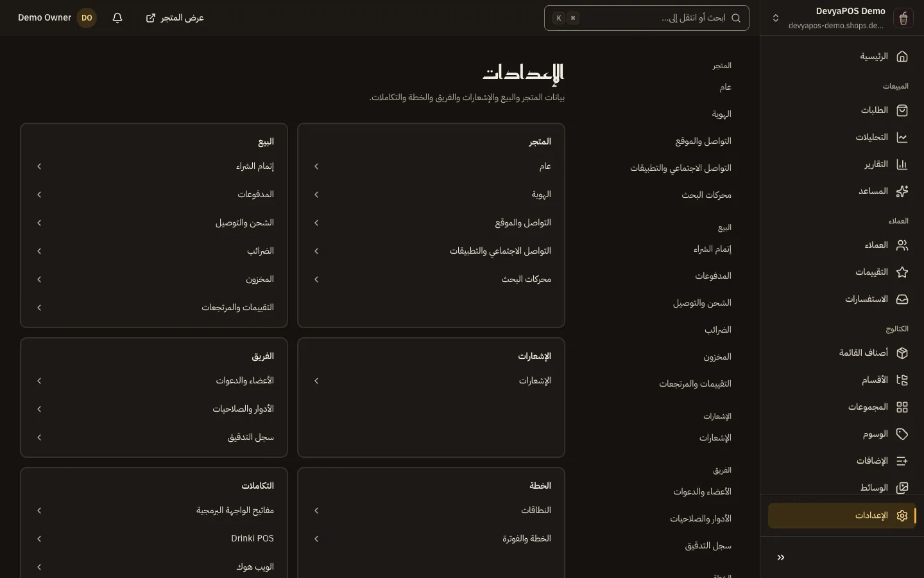Viewport: 924px width, 578px height.
Task: Open النطاقات row chevron in الخطة card
Action: click(x=316, y=511)
